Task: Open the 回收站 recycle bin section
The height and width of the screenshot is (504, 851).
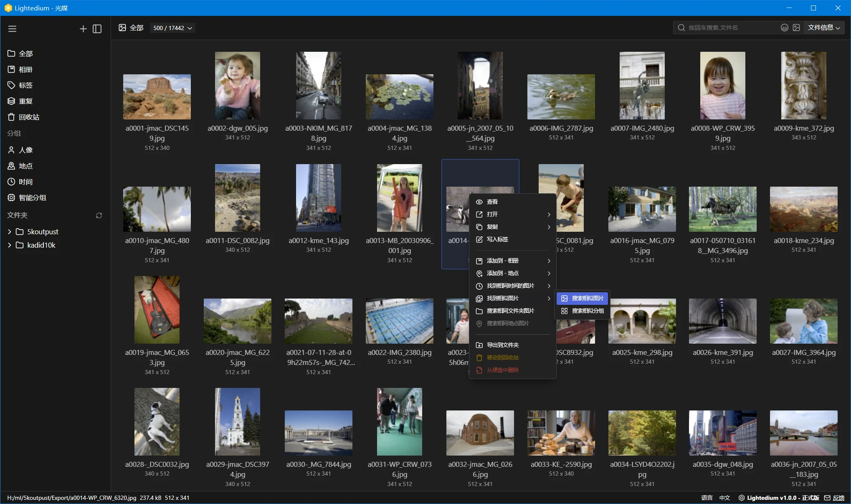Action: pos(29,117)
